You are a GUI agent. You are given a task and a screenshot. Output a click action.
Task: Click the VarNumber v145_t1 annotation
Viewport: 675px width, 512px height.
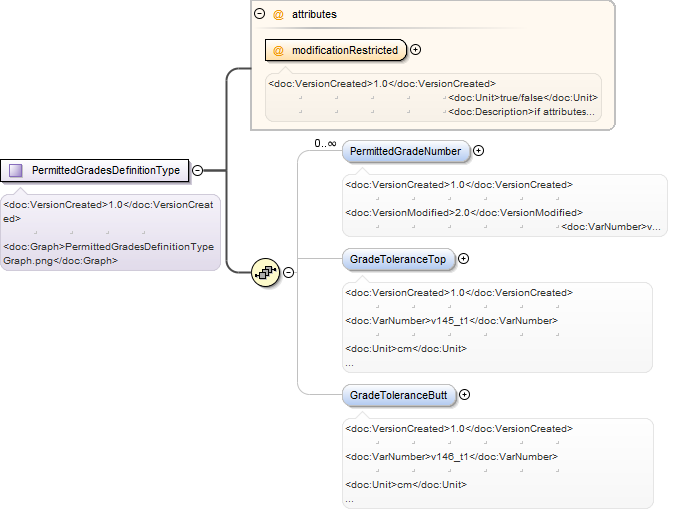(x=452, y=321)
